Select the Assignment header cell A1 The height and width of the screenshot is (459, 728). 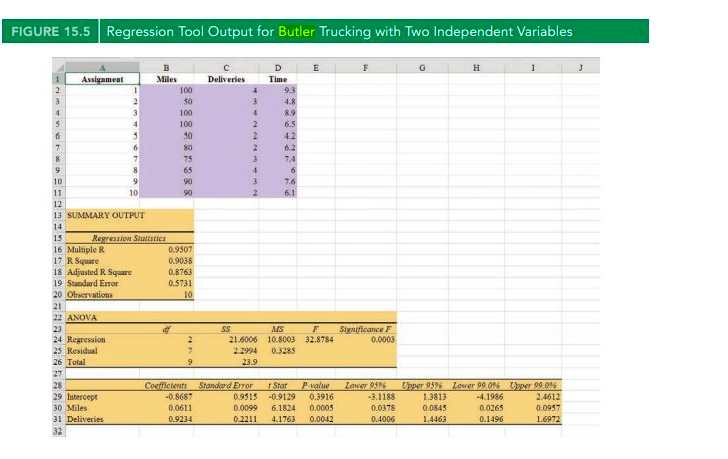(x=102, y=79)
